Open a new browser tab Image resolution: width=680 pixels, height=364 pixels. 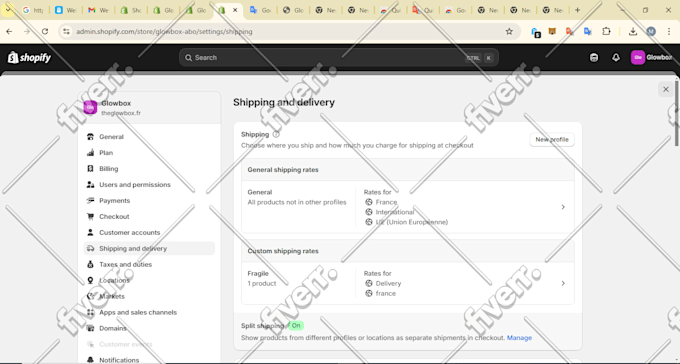(x=577, y=10)
